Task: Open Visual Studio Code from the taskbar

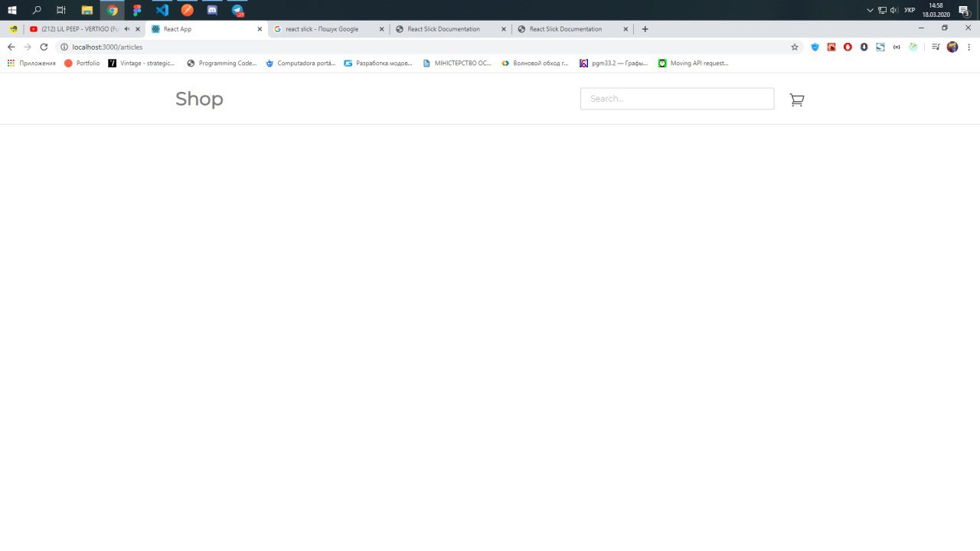Action: pos(162,10)
